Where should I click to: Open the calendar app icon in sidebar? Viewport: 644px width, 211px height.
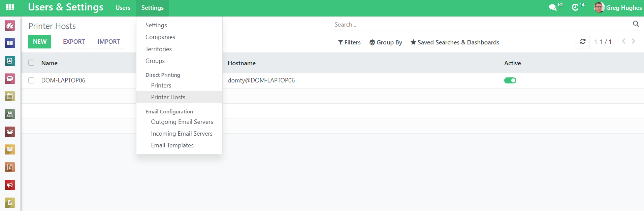pos(10,97)
